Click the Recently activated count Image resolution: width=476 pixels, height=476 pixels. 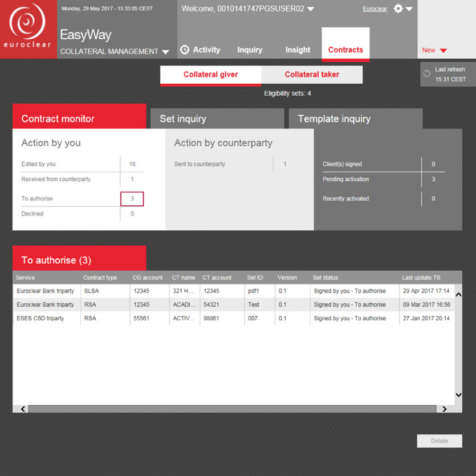(433, 199)
